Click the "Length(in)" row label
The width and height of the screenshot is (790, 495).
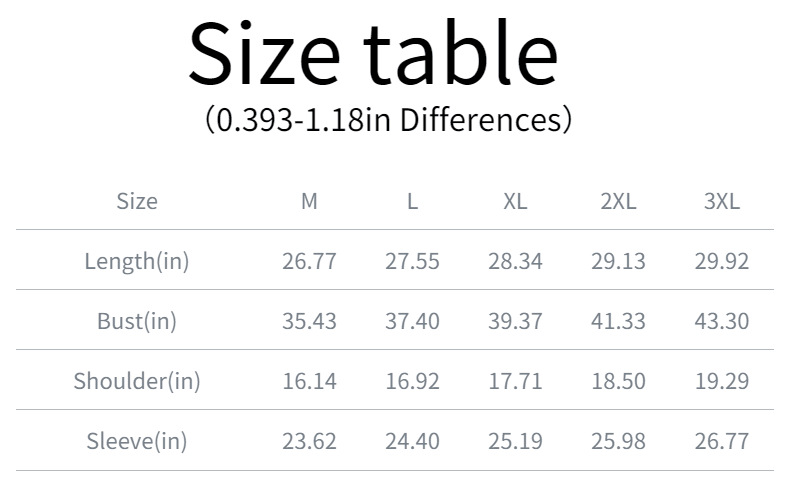pos(137,262)
